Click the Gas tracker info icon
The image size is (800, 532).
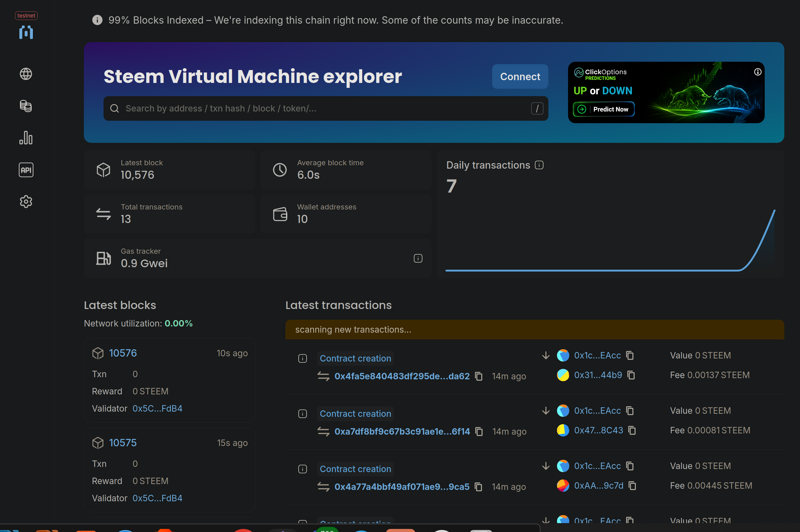tap(418, 258)
